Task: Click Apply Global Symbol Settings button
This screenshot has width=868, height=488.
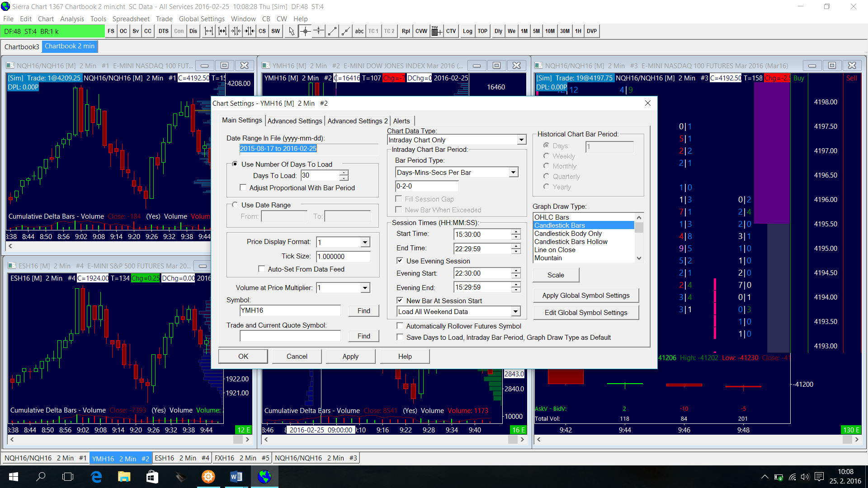Action: pyautogui.click(x=585, y=296)
